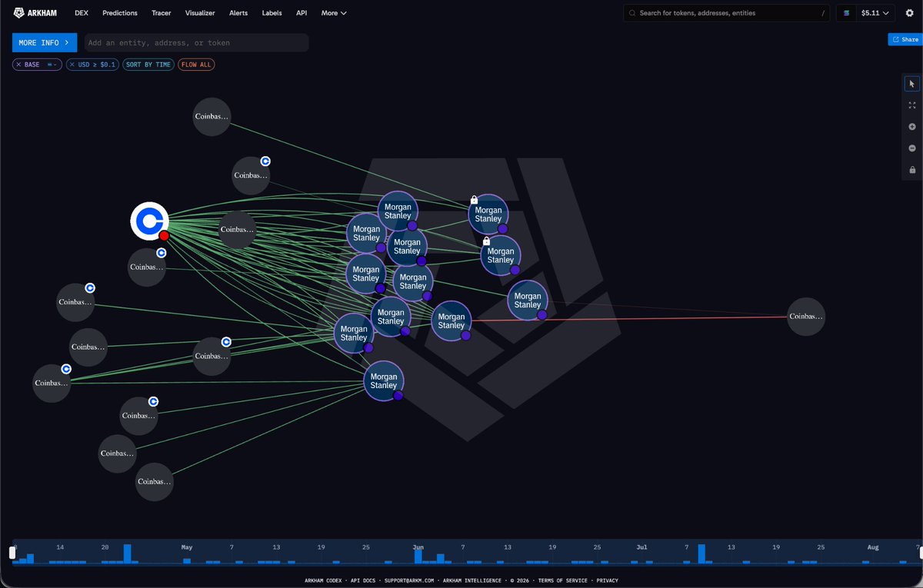
Task: Remove the BASE filter with its X
Action: coord(18,65)
